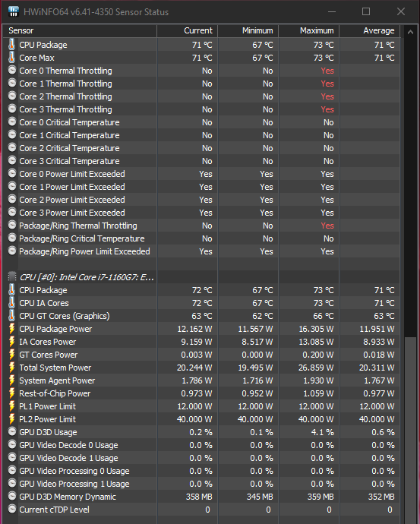420x524 pixels.
Task: Select the Core 1 Critical Temperature row label
Action: coord(69,135)
